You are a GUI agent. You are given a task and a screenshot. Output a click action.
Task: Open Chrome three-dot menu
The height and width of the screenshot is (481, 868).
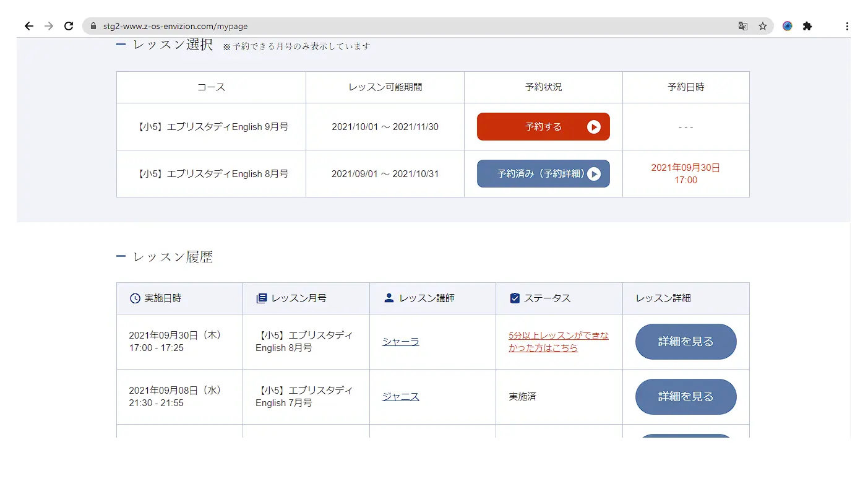point(847,26)
